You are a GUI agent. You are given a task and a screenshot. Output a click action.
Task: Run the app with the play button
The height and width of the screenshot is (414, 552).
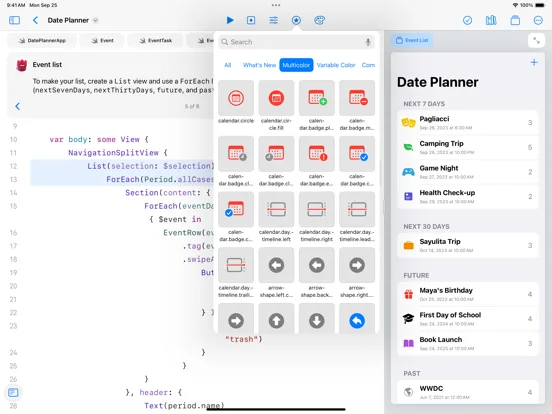230,20
